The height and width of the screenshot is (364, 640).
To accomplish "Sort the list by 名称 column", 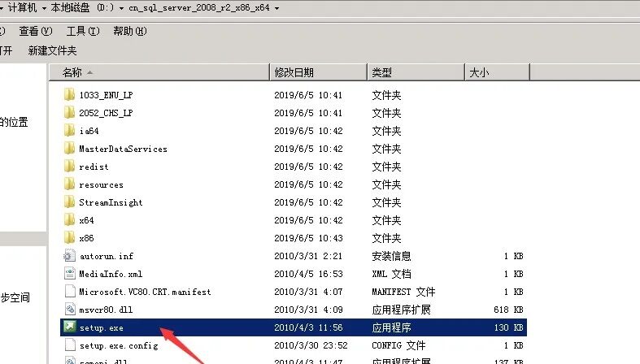I will pyautogui.click(x=163, y=72).
